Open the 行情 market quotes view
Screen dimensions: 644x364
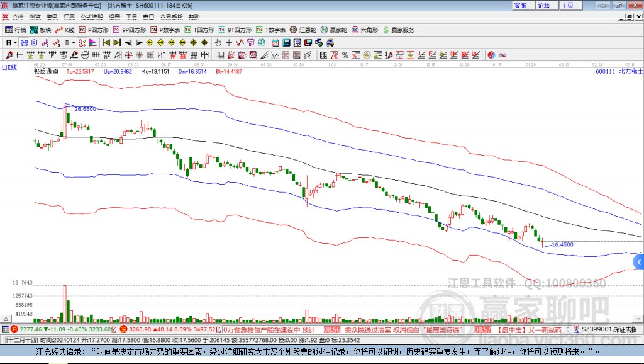pyautogui.click(x=15, y=30)
